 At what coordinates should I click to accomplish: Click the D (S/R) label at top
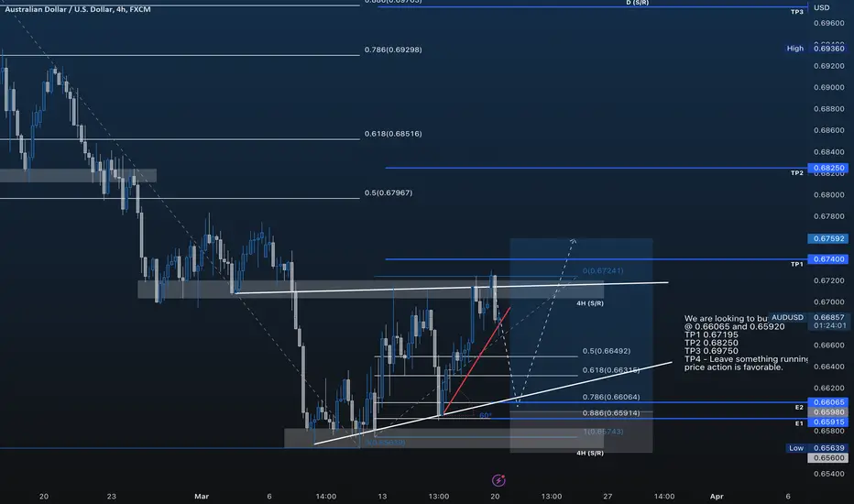(x=637, y=3)
